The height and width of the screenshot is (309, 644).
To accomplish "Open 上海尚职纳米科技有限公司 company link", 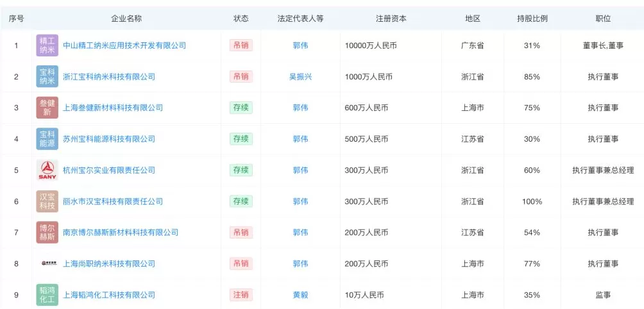I will 109,264.
